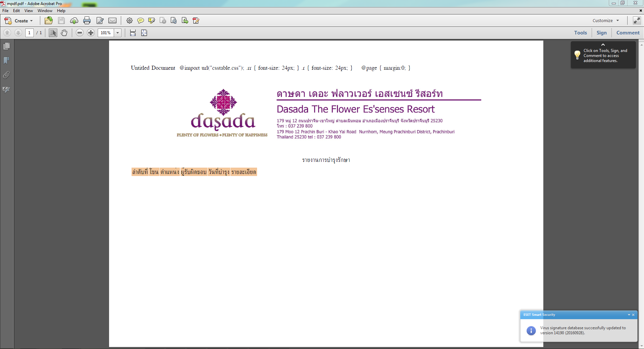The width and height of the screenshot is (644, 349).
Task: Click the page number input field
Action: (30, 33)
